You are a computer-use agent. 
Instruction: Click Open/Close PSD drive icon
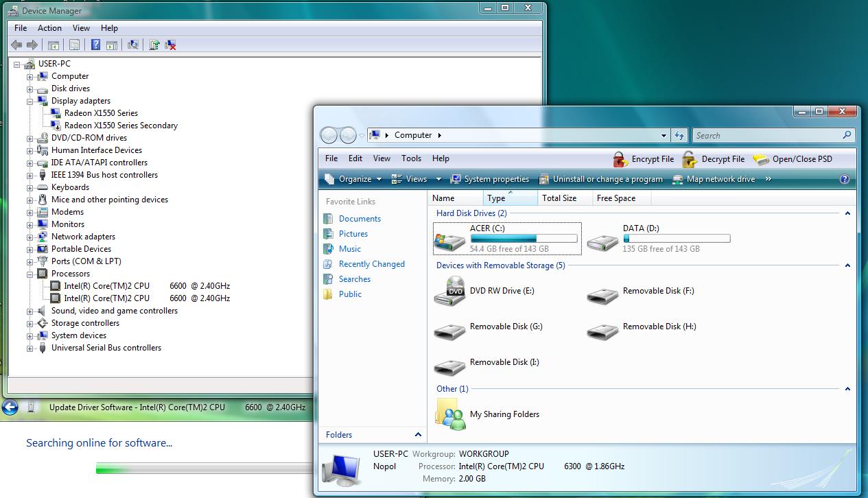pos(793,159)
